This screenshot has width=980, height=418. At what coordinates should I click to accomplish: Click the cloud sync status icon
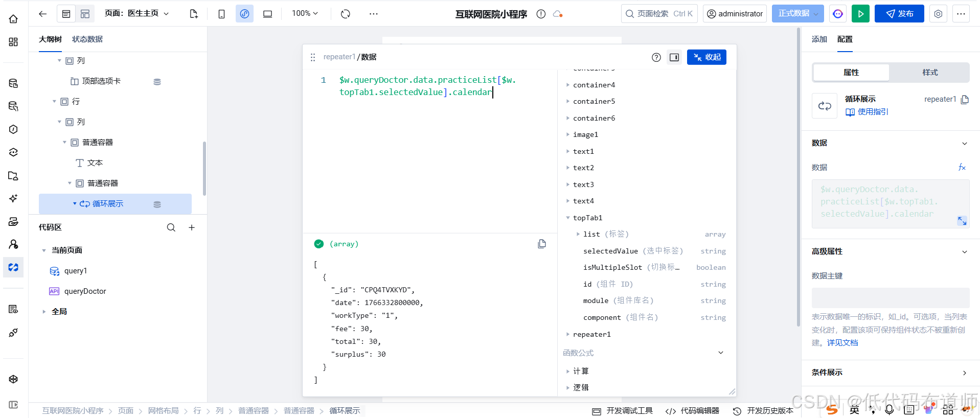pyautogui.click(x=558, y=14)
